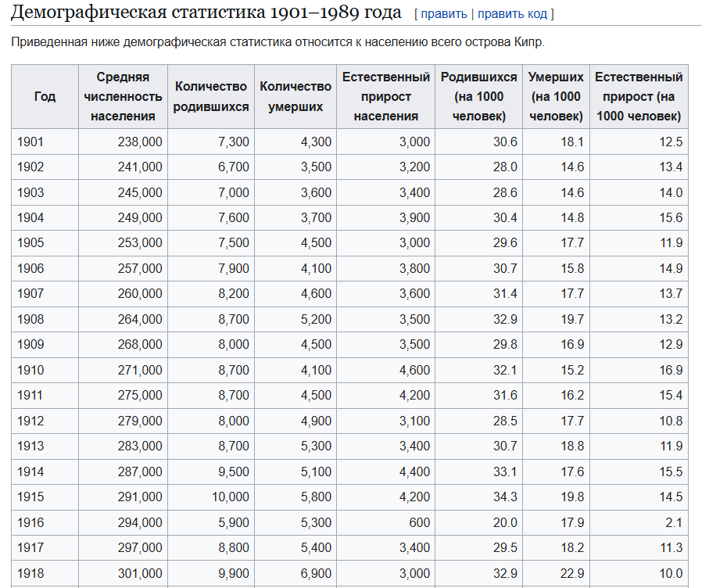Select the 1901 year cell
This screenshot has width=702, height=588.
45,142
